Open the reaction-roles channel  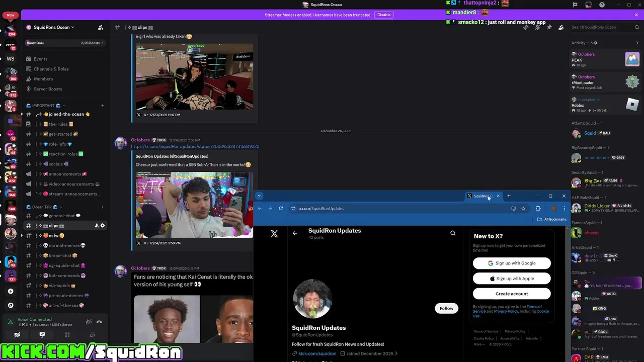(64, 154)
